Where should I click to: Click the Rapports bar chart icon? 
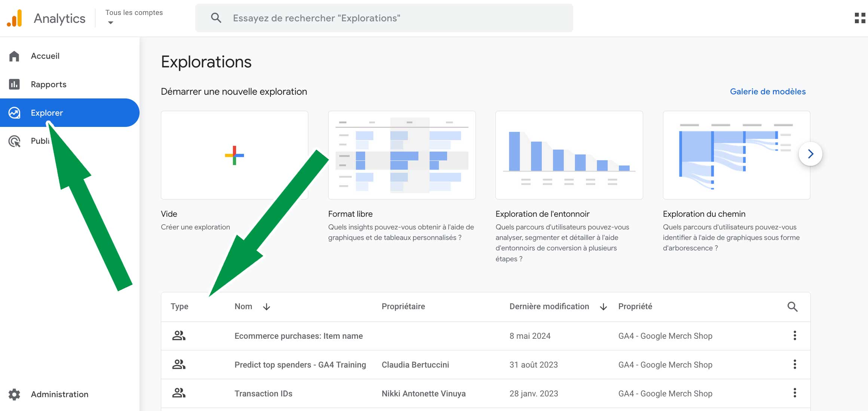click(x=14, y=84)
